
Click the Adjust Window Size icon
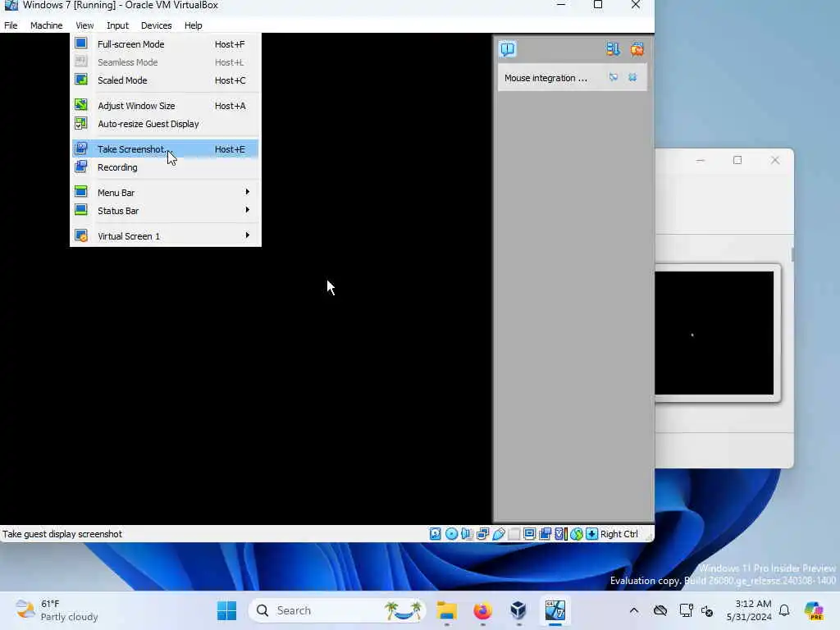pos(81,105)
